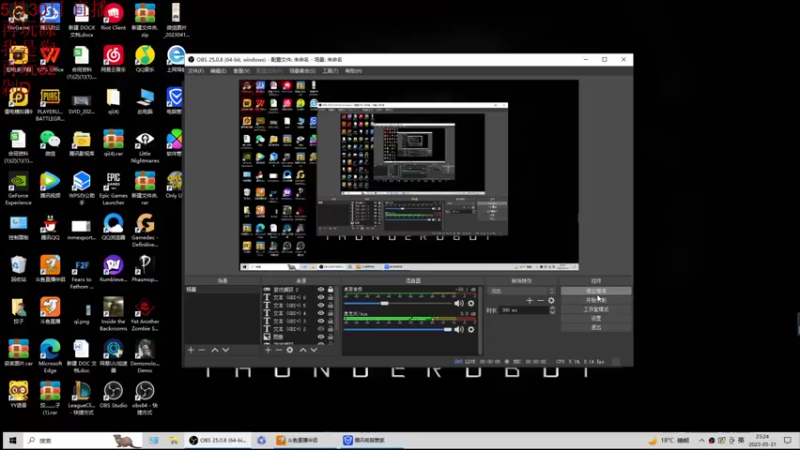This screenshot has width=800, height=450.
Task: Open transition properties gear icon
Action: [x=552, y=301]
